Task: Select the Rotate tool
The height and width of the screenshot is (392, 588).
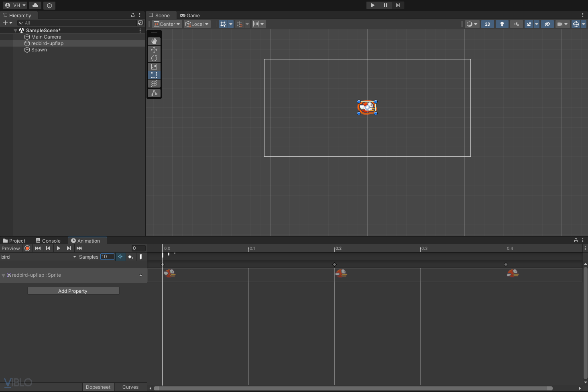Action: click(x=154, y=58)
